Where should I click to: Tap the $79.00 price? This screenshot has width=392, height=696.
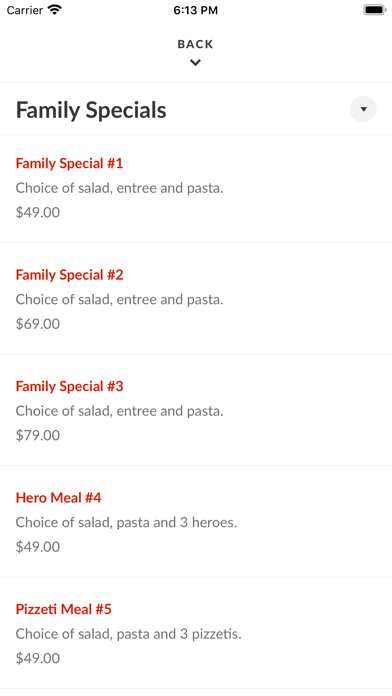coord(38,435)
